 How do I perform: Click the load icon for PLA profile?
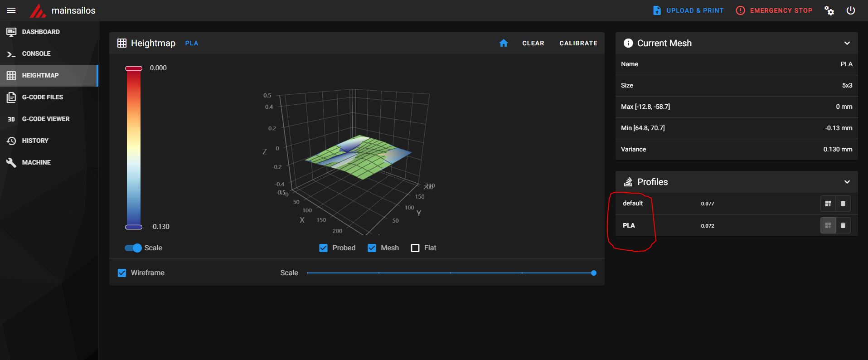828,225
